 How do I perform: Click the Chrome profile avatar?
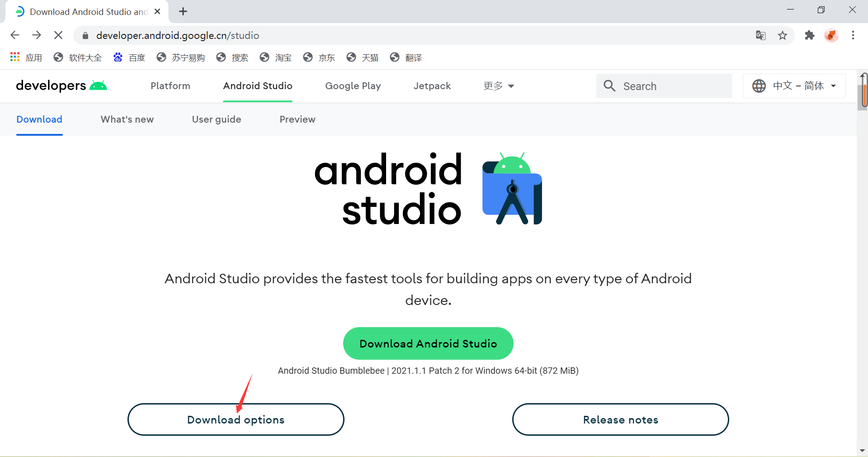(832, 35)
